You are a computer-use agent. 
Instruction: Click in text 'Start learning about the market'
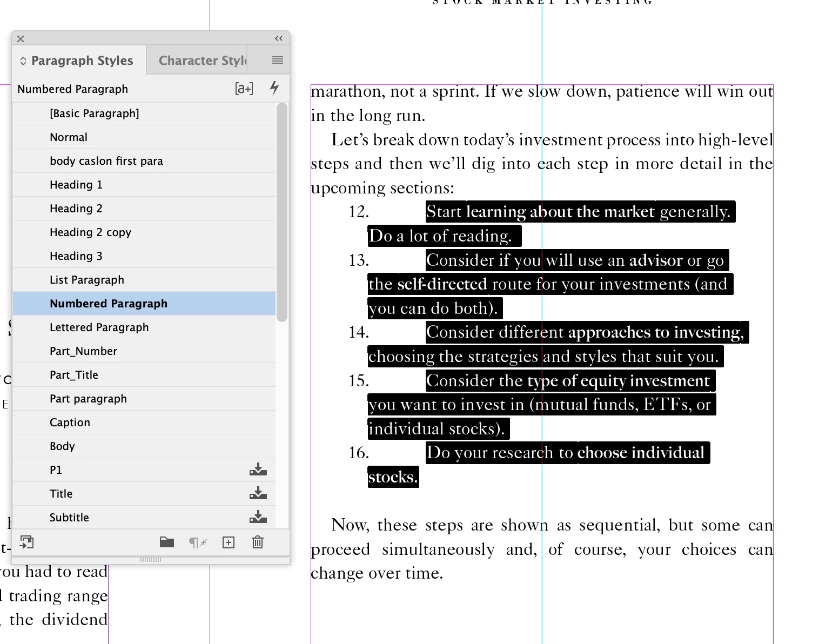(540, 212)
